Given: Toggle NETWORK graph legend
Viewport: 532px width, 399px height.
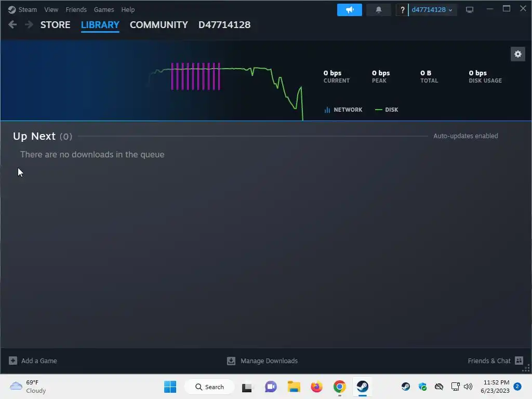Looking at the screenshot, I should click(x=343, y=110).
